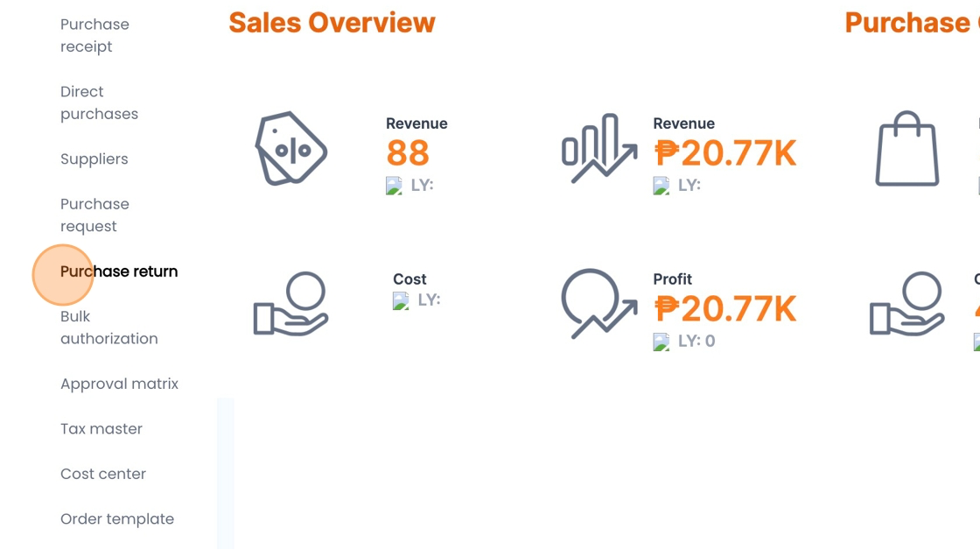Viewport: 980px width, 550px height.
Task: Click the shopping bag icon
Action: tap(907, 149)
